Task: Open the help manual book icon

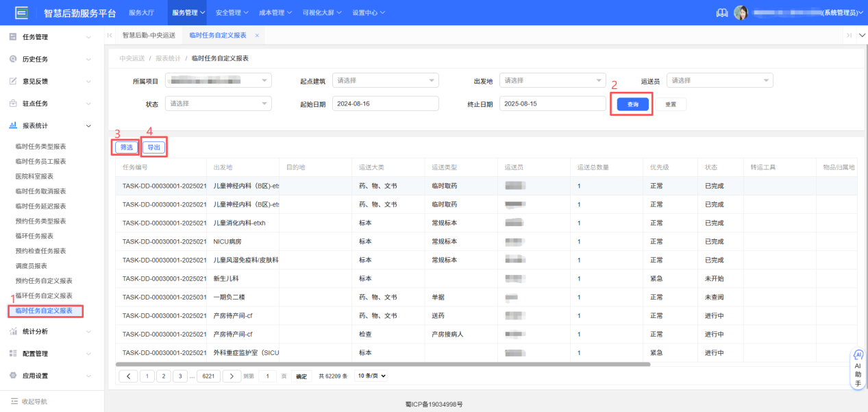Action: pyautogui.click(x=721, y=12)
